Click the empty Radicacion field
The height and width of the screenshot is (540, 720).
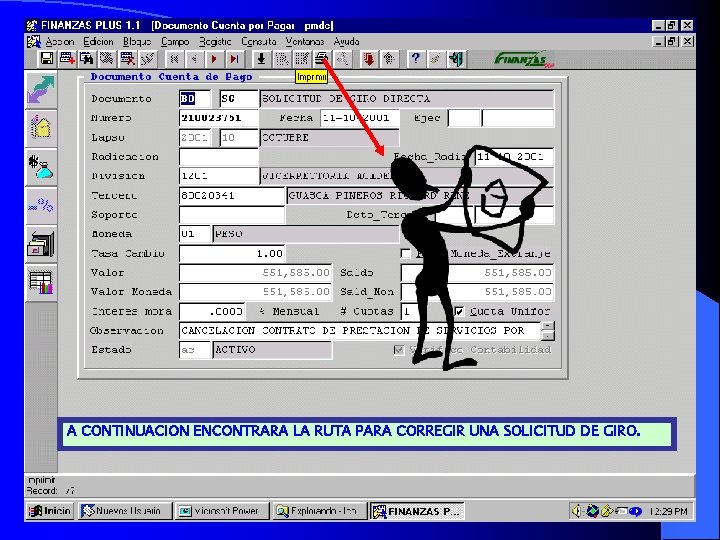point(219,157)
